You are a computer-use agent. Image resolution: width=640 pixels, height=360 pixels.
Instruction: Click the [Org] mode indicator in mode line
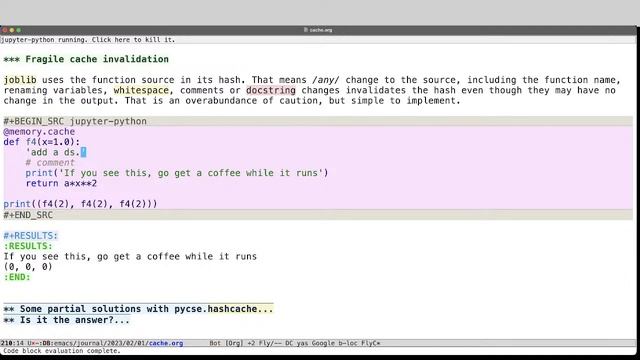click(x=235, y=343)
